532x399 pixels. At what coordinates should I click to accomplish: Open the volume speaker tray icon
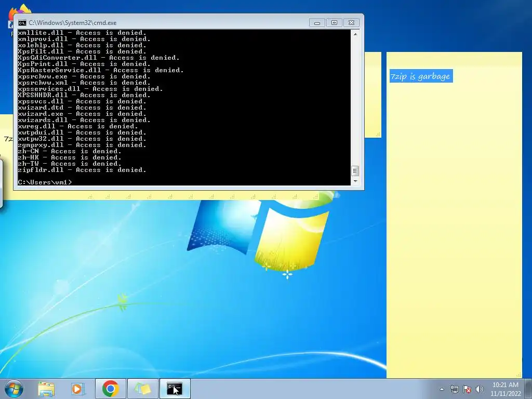pyautogui.click(x=480, y=389)
